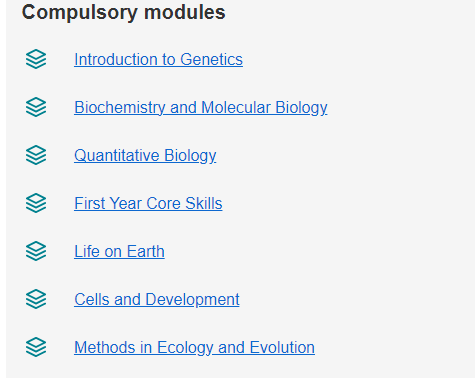Click the word Skills in the fourth module link

click(x=204, y=204)
